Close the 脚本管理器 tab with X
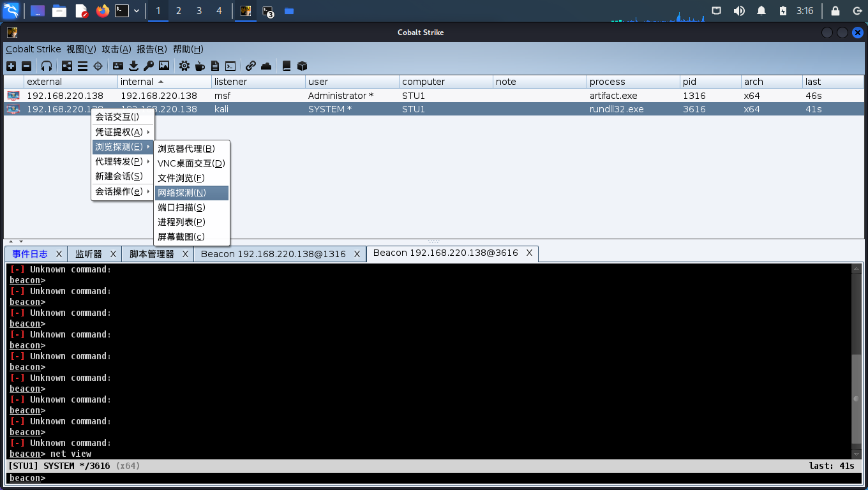This screenshot has width=868, height=490. click(185, 254)
